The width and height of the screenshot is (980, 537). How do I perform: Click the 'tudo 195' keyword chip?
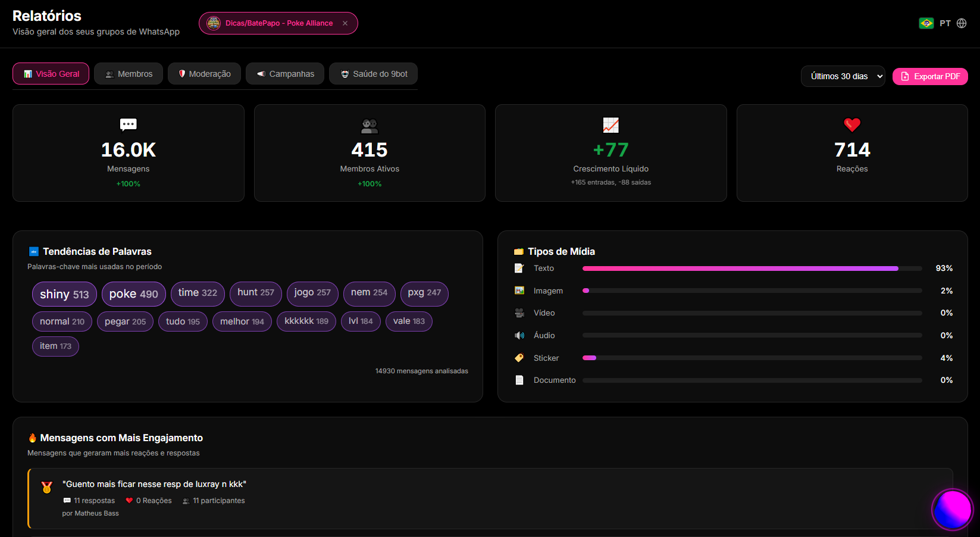point(183,321)
